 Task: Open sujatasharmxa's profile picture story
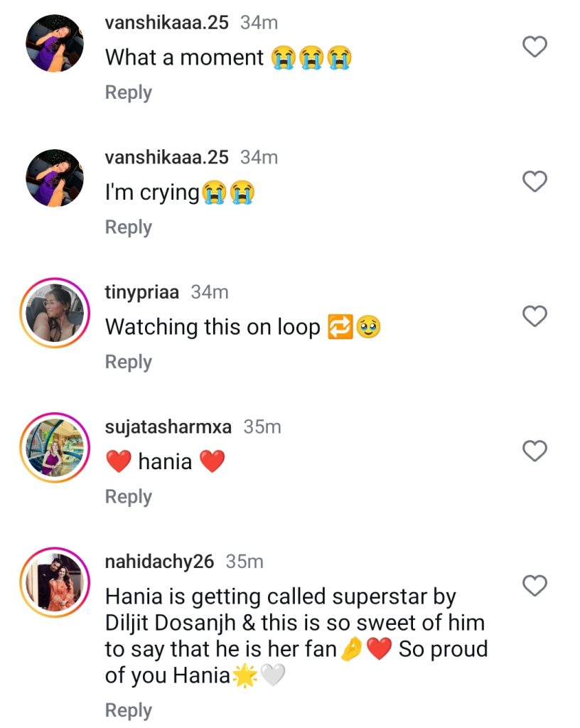tap(55, 449)
